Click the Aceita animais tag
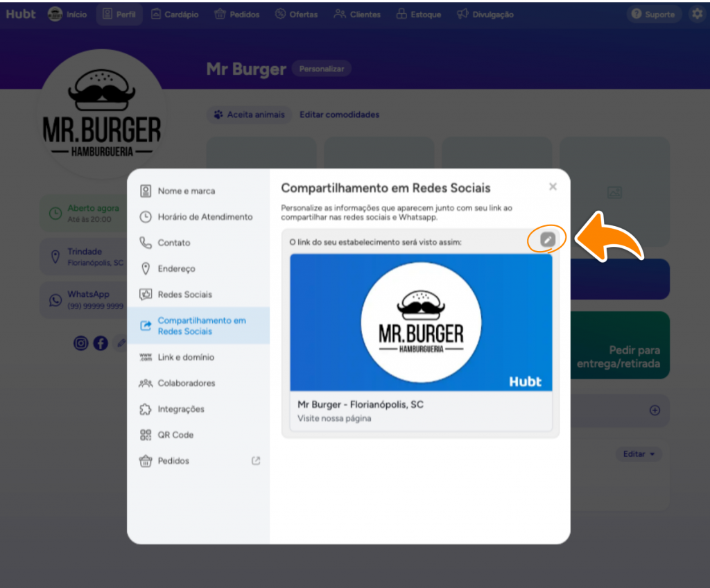Viewport: 710px width, 588px height. (250, 114)
